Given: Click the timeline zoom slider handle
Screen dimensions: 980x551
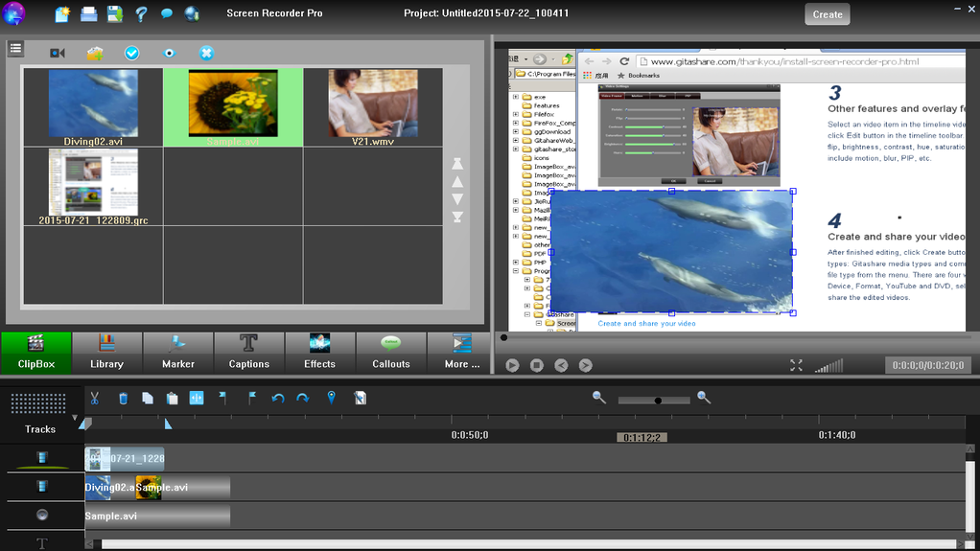Looking at the screenshot, I should tap(658, 401).
